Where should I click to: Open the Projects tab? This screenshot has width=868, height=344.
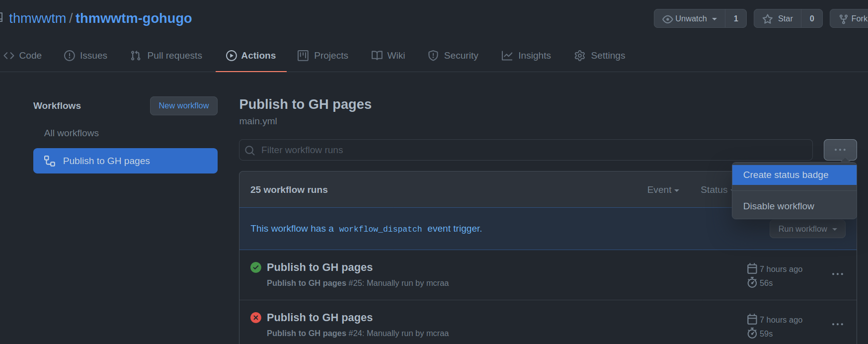pos(323,56)
